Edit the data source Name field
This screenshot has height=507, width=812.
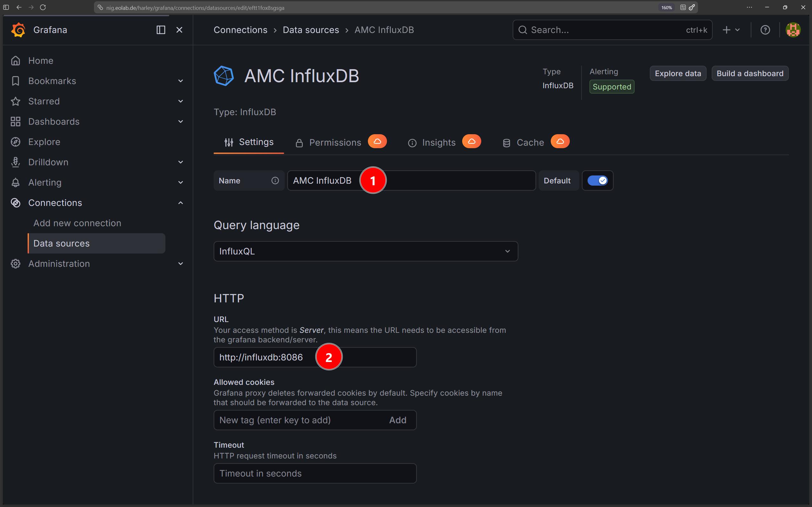click(x=411, y=181)
